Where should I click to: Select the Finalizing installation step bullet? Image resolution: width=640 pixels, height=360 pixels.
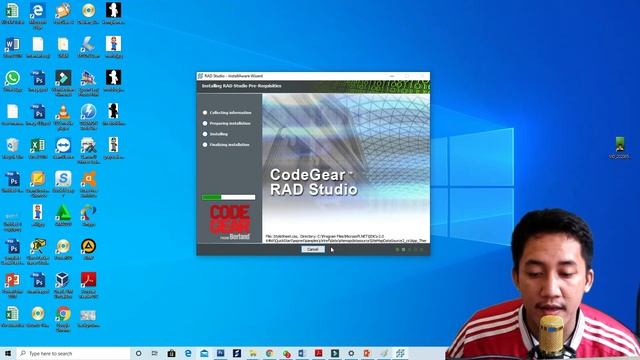pyautogui.click(x=205, y=144)
